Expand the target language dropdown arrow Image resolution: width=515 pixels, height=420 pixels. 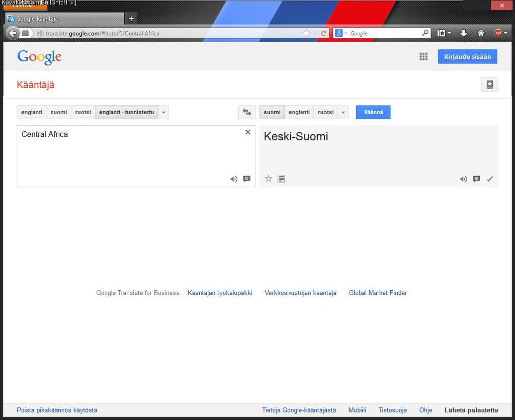click(343, 112)
